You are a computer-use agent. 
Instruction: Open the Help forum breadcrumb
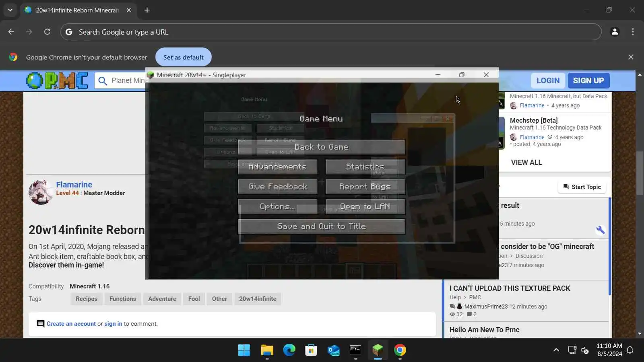click(x=455, y=297)
